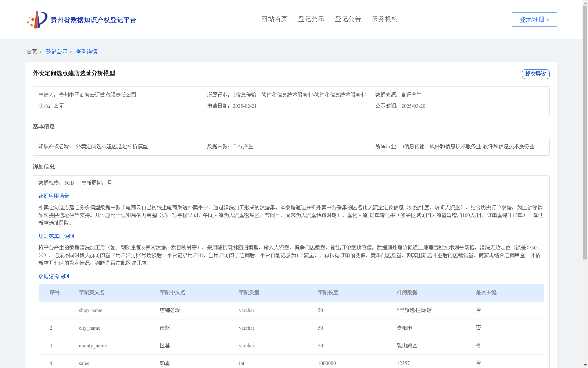Click the 销量 cell

(165, 363)
